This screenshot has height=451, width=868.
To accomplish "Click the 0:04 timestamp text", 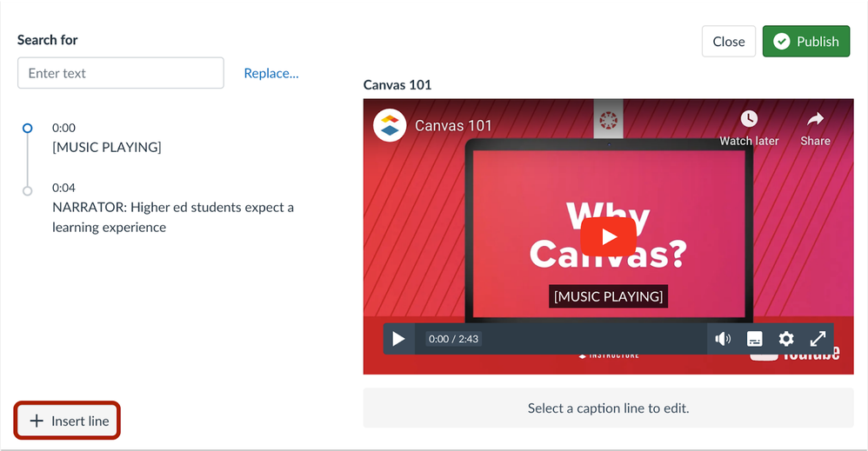I will pyautogui.click(x=63, y=188).
